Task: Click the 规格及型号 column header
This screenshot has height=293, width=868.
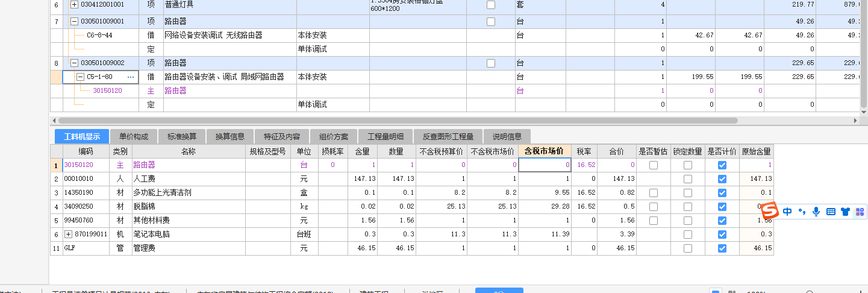Action: [268, 151]
